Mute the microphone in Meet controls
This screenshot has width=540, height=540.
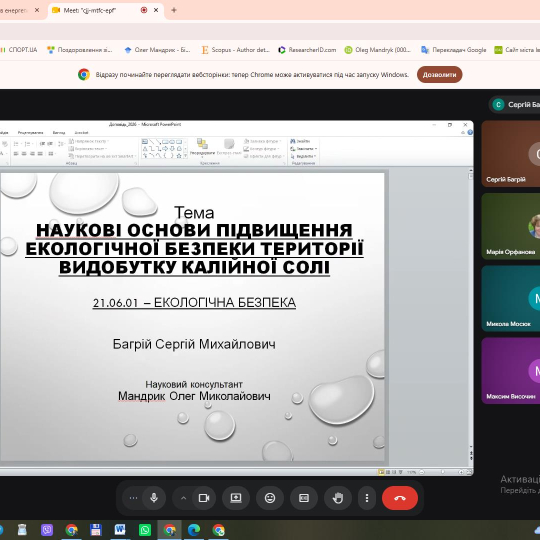[154, 498]
